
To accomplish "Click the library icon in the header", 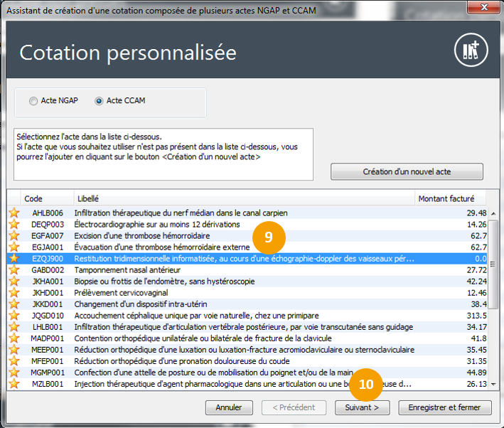I will click(x=471, y=50).
